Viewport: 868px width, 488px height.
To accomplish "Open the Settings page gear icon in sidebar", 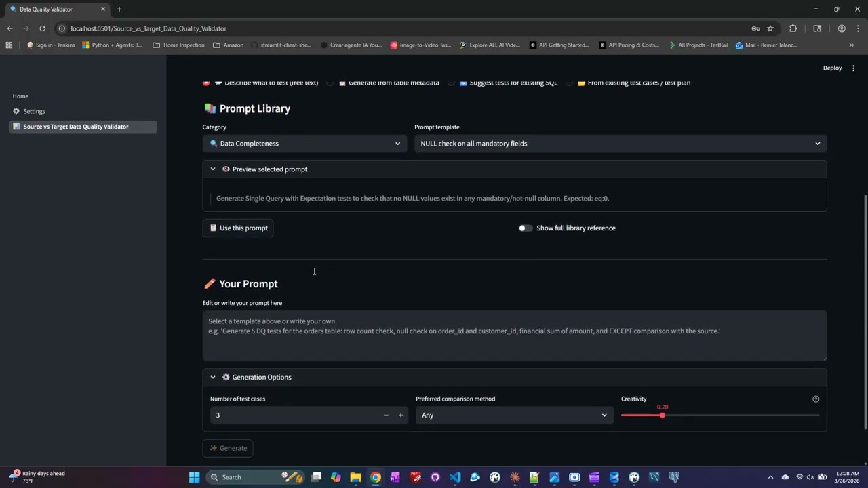I will point(16,111).
